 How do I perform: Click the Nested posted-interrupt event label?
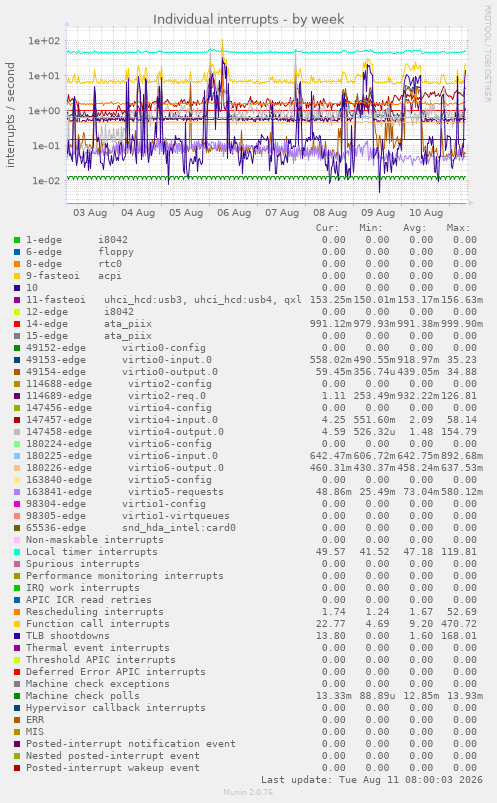click(x=113, y=756)
